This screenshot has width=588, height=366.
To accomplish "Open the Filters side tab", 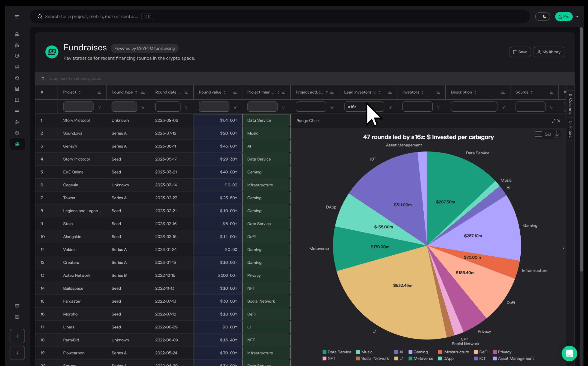I will (570, 129).
